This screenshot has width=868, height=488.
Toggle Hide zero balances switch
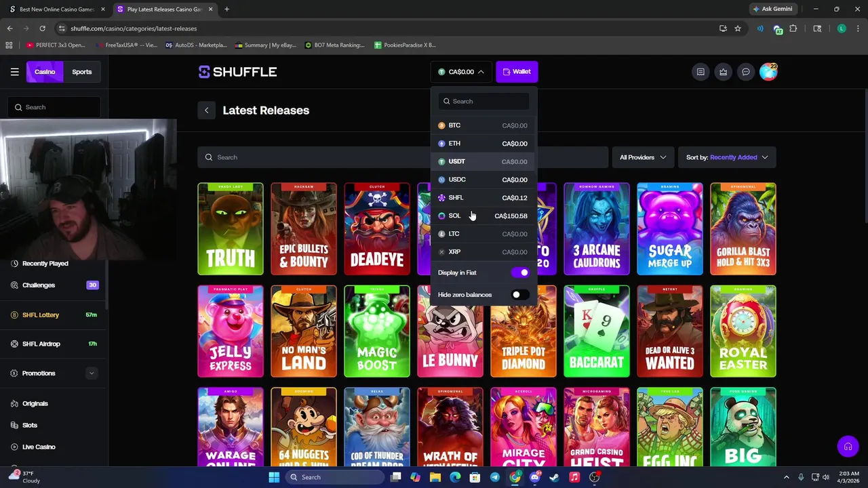click(x=520, y=295)
